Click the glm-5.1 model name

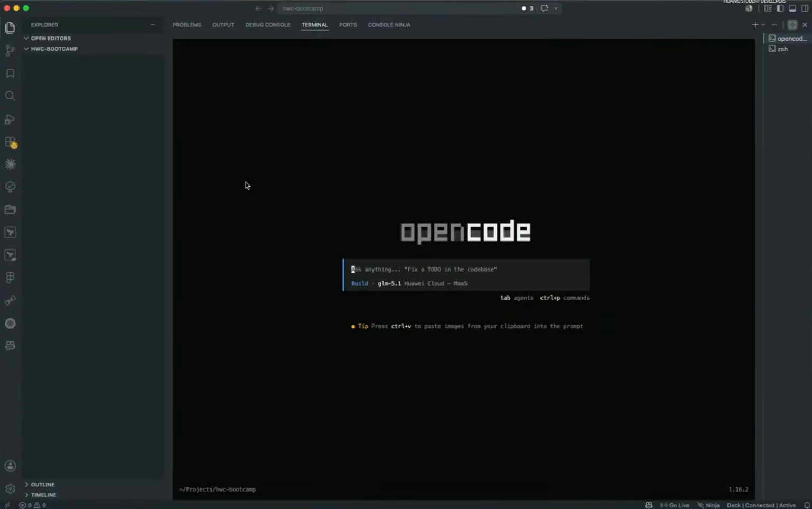click(x=389, y=283)
